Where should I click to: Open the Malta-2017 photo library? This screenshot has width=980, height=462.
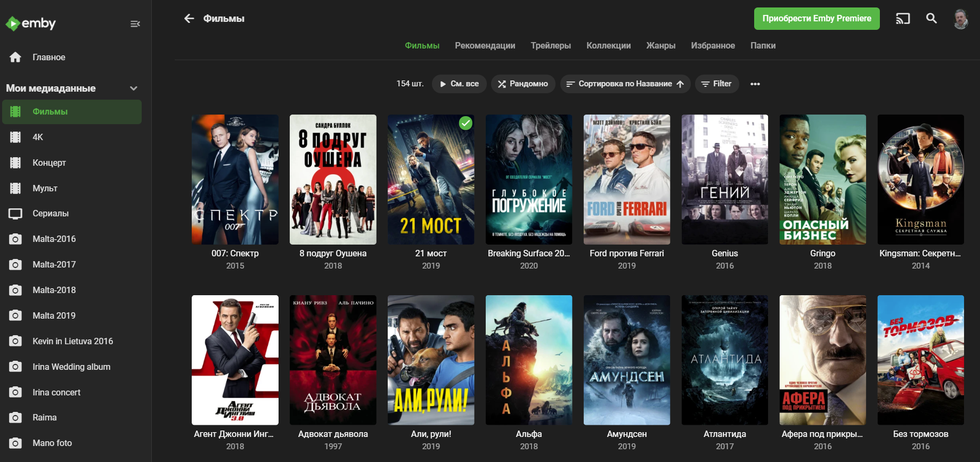pos(54,265)
